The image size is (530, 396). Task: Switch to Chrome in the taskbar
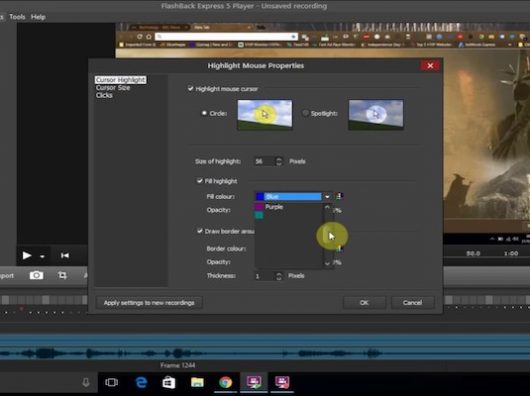[x=225, y=382]
